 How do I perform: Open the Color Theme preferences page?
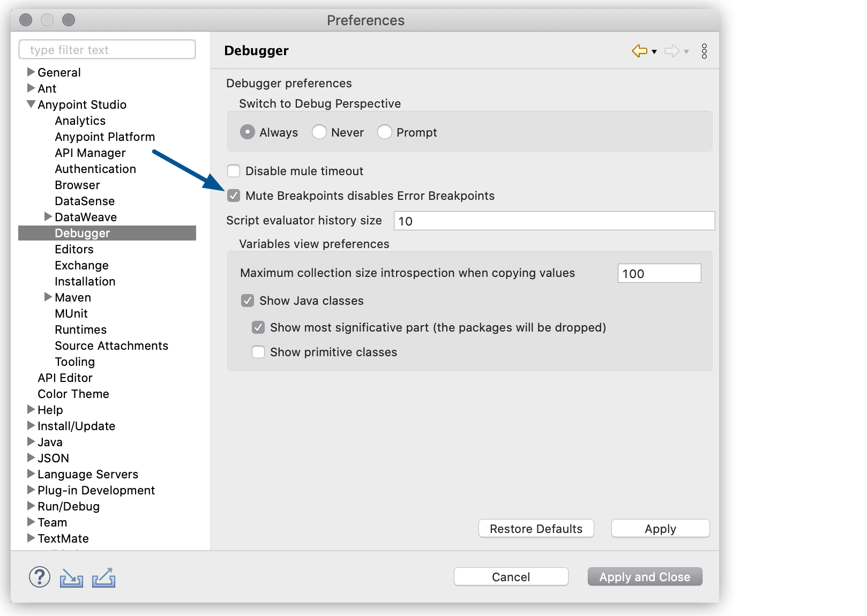tap(73, 394)
